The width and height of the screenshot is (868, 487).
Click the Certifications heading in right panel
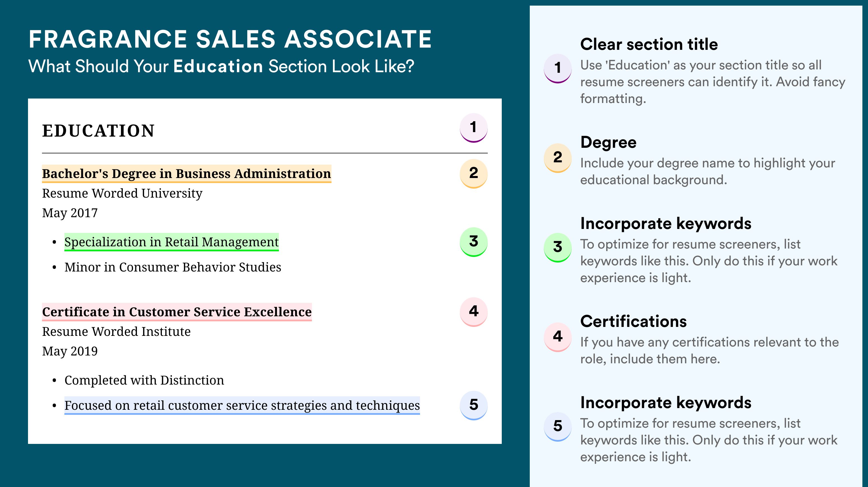pyautogui.click(x=633, y=321)
